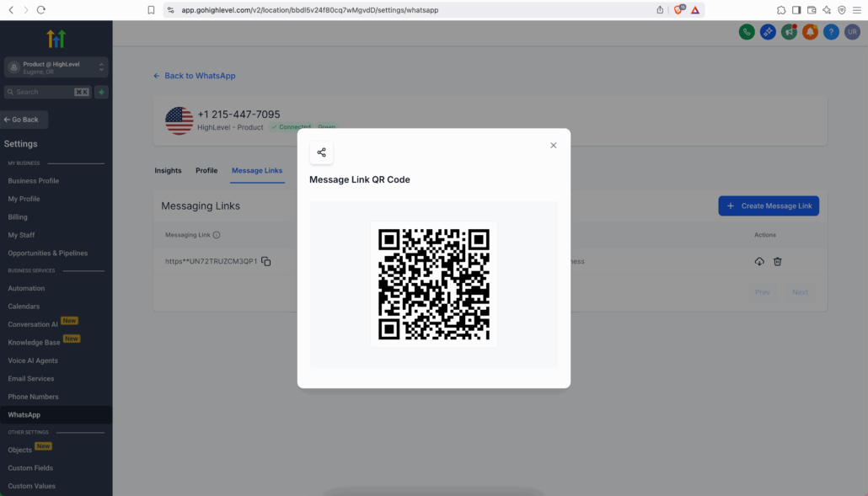Switch to the Profile tab
868x496 pixels.
(206, 170)
